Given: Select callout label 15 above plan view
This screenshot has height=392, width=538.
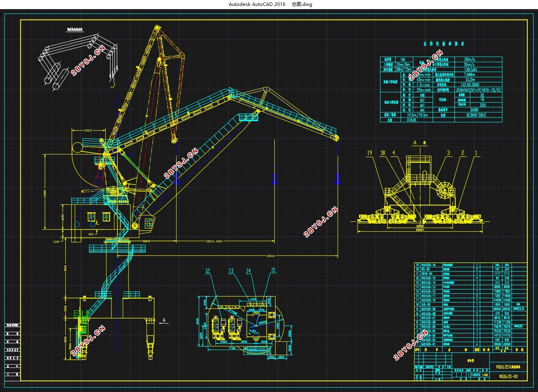Looking at the screenshot, I should 273,270.
